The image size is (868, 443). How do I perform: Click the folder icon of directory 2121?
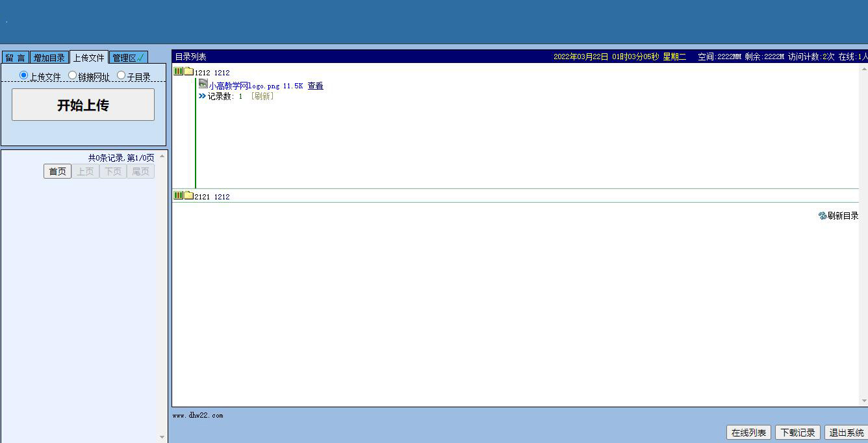(188, 196)
